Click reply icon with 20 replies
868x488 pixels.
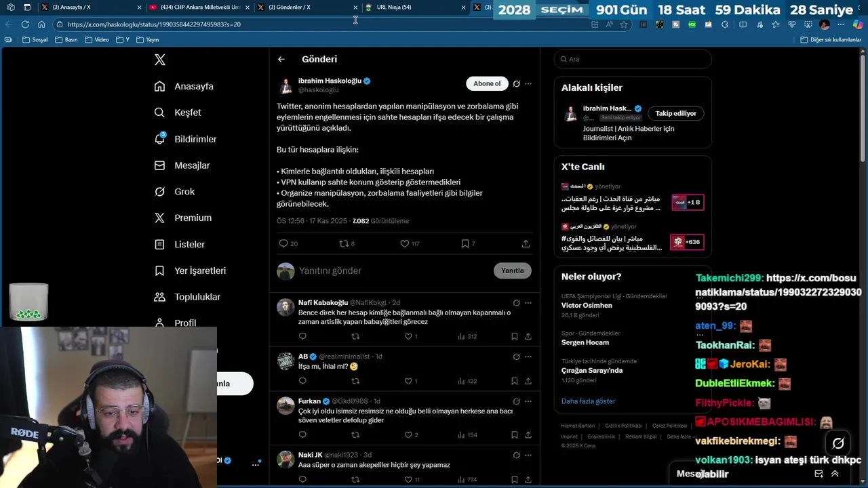(283, 243)
